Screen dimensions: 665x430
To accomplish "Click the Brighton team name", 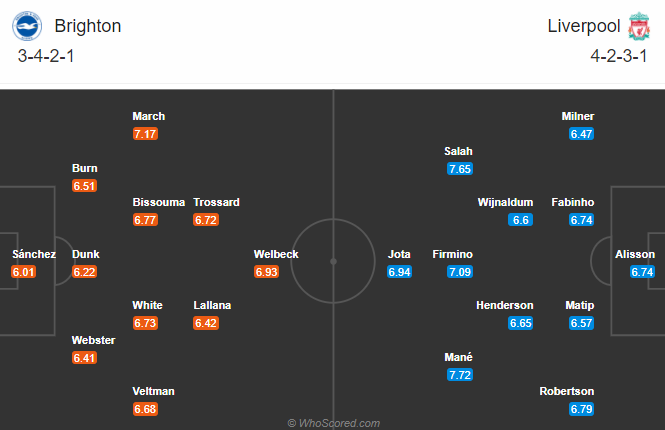I will click(88, 26).
